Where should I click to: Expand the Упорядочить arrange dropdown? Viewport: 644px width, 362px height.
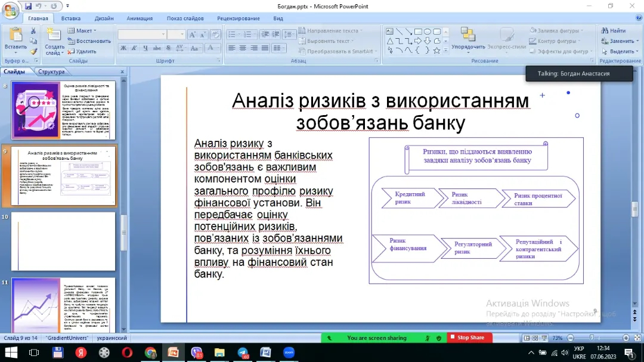coord(468,47)
